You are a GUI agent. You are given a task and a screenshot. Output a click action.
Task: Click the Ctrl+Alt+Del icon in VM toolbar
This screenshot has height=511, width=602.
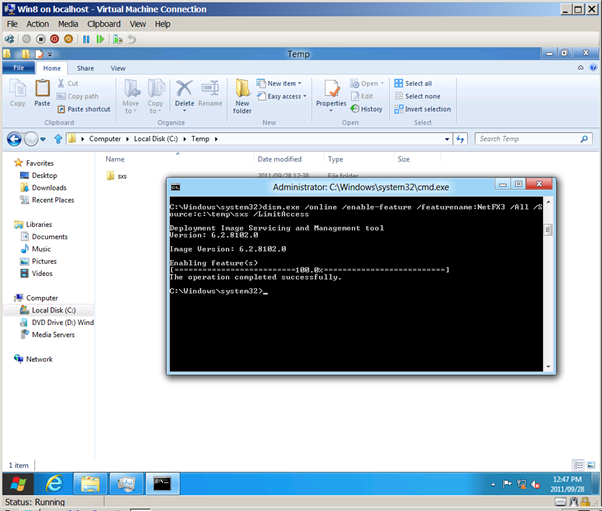(9, 39)
